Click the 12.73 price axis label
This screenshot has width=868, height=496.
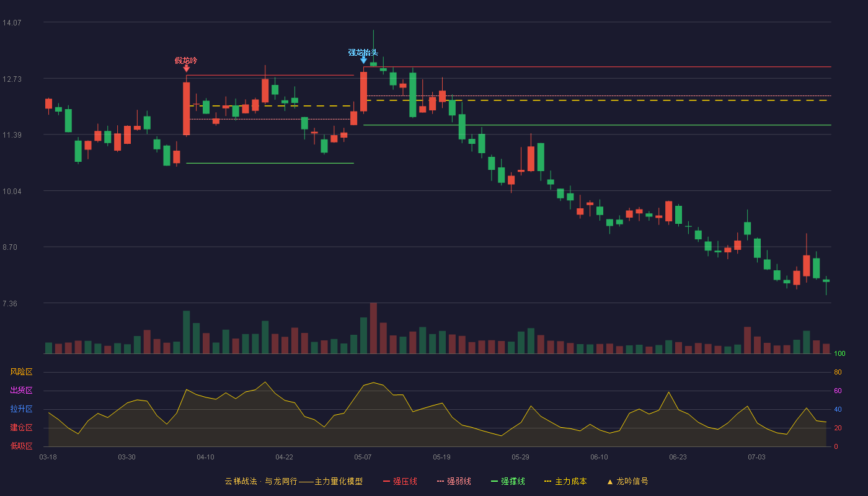click(x=12, y=79)
